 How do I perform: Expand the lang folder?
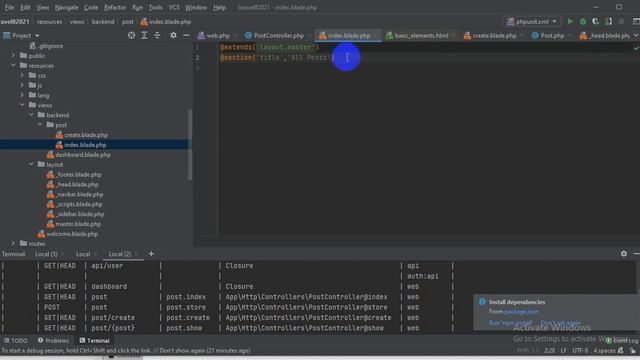(x=22, y=95)
